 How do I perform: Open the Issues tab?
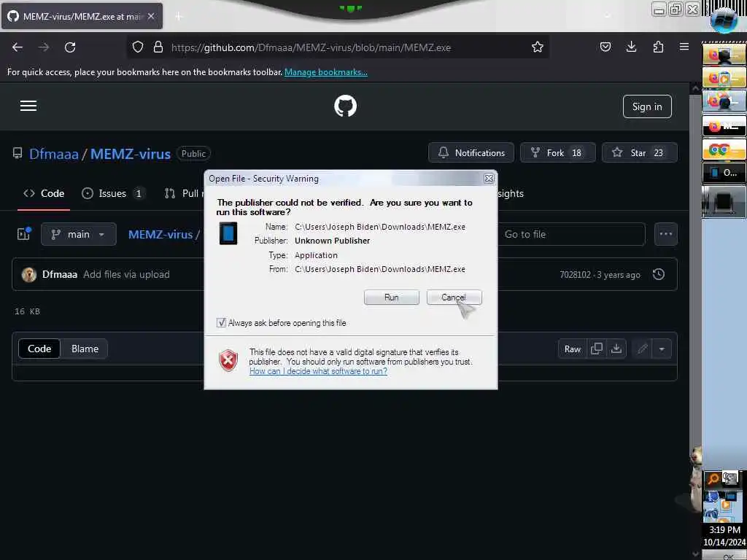tap(113, 193)
